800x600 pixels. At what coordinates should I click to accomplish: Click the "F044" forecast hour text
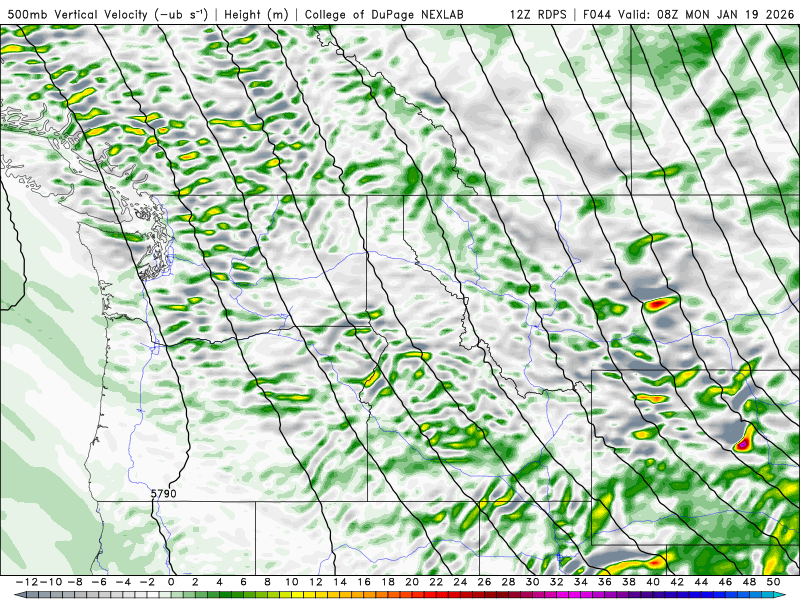[x=598, y=14]
